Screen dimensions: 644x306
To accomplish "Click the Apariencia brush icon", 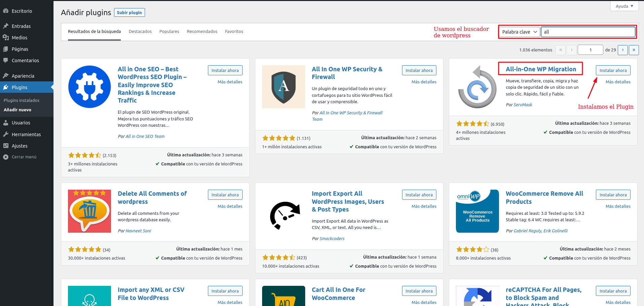I will pyautogui.click(x=6, y=76).
